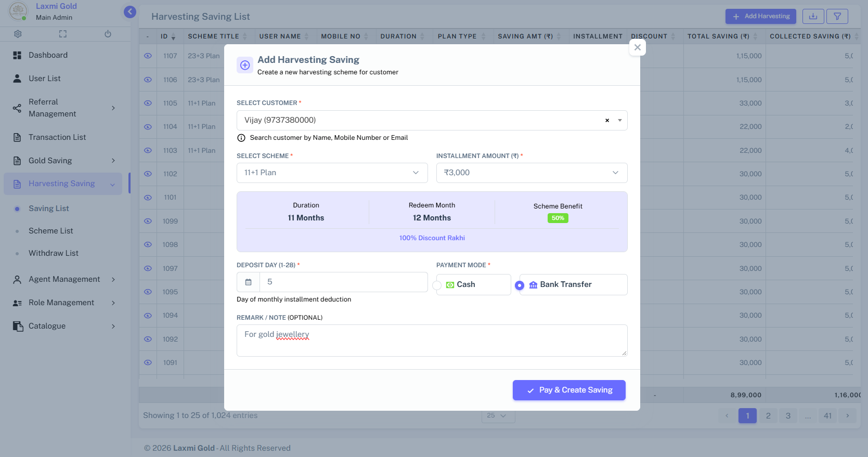
Task: Click the power logout icon
Action: point(108,34)
